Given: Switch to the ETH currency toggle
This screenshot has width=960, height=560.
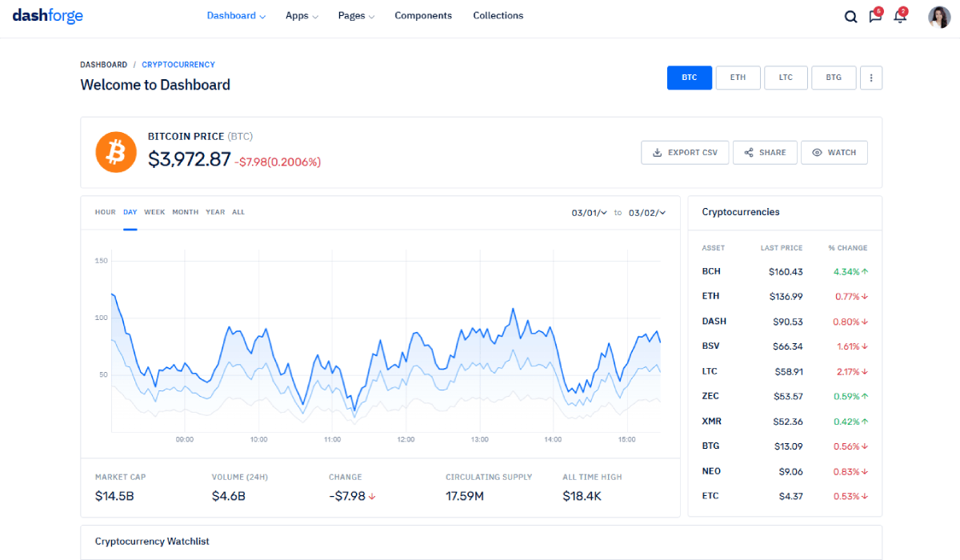Looking at the screenshot, I should click(x=738, y=78).
